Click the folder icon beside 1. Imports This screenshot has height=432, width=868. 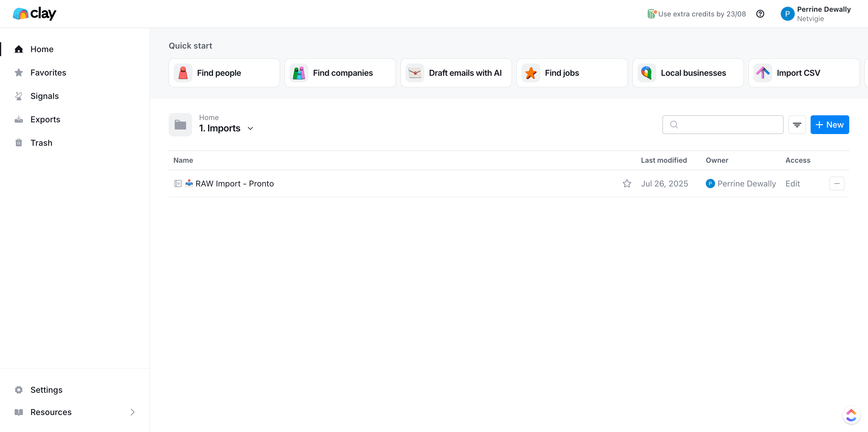tap(180, 125)
